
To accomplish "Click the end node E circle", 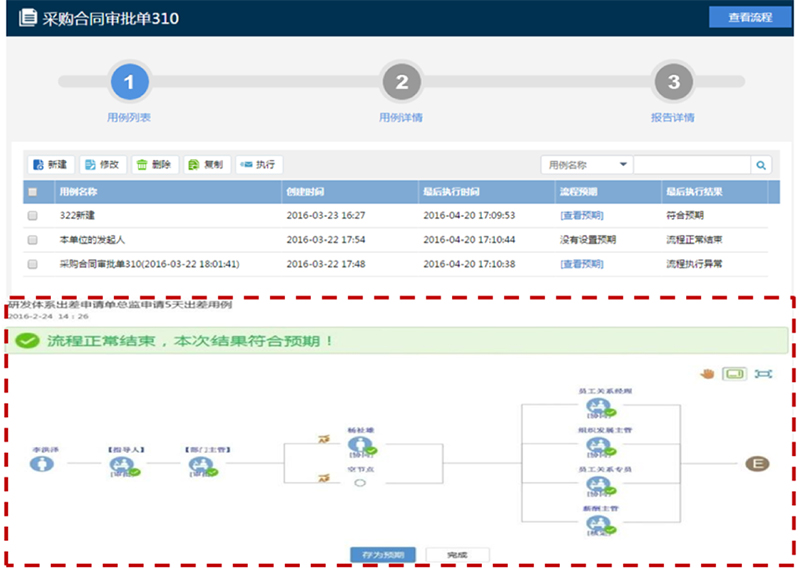I will [758, 463].
